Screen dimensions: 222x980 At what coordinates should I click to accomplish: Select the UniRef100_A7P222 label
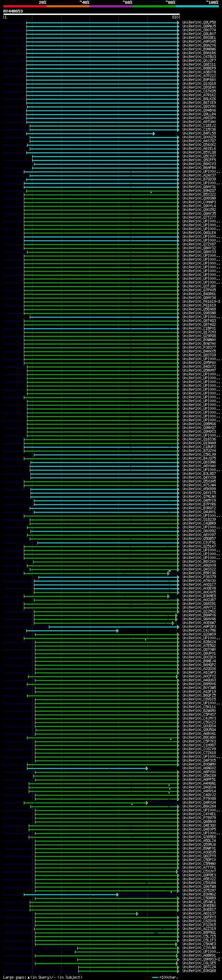tap(199, 76)
